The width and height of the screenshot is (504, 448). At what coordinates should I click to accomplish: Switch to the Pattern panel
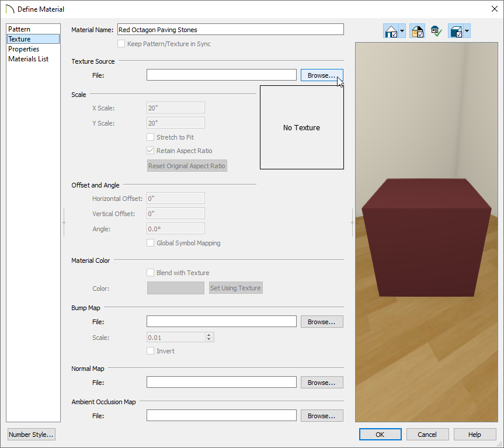pos(19,29)
